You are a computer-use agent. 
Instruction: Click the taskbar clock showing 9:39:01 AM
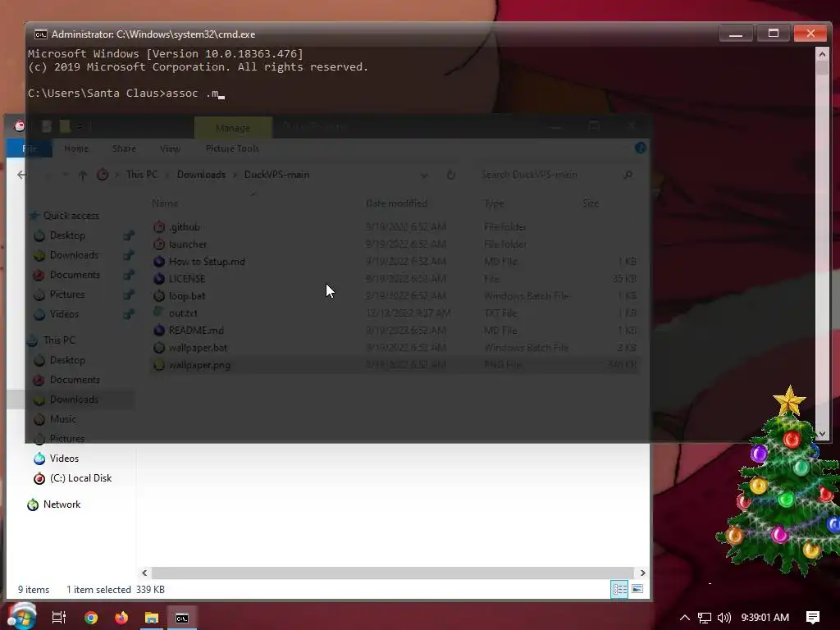[x=765, y=618]
